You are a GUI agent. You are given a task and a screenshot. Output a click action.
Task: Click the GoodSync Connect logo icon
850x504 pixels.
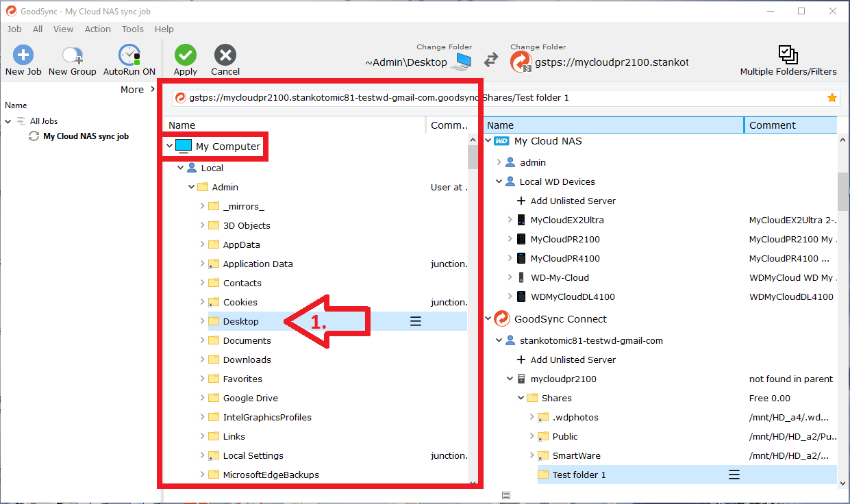click(502, 319)
